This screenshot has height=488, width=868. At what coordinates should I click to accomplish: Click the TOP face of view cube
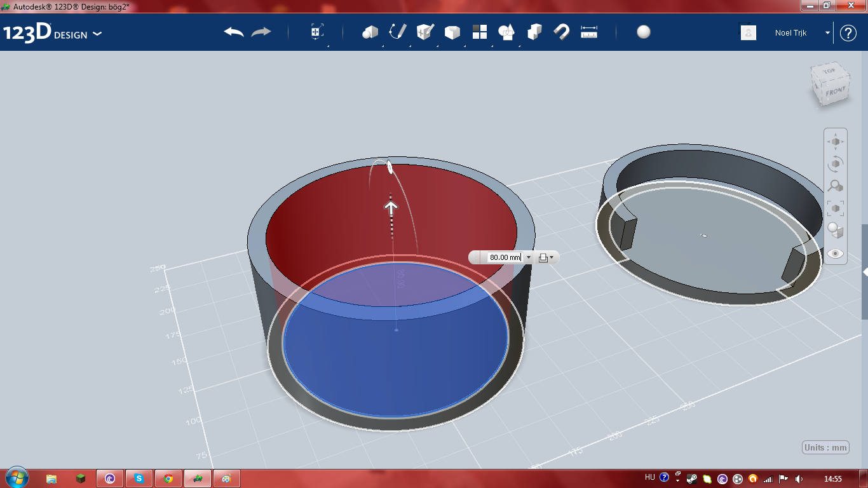point(829,72)
